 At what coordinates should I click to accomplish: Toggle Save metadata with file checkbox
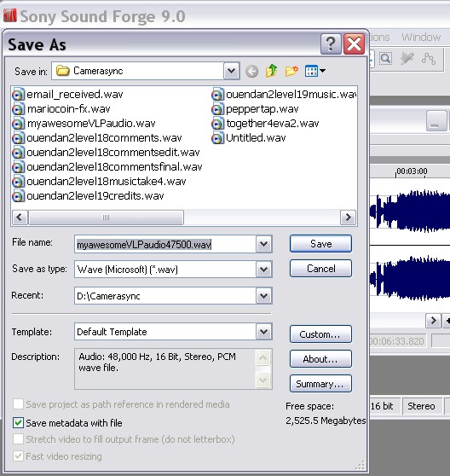pyautogui.click(x=18, y=422)
